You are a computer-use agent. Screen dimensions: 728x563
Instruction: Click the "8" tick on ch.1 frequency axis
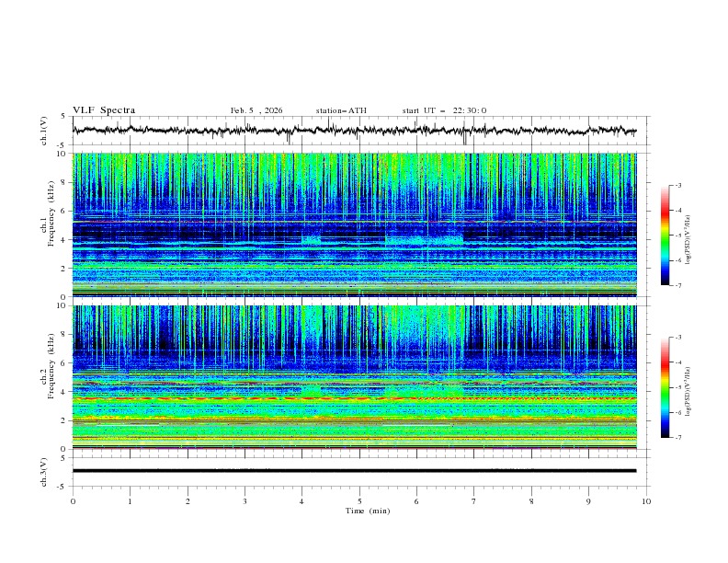[x=64, y=182]
